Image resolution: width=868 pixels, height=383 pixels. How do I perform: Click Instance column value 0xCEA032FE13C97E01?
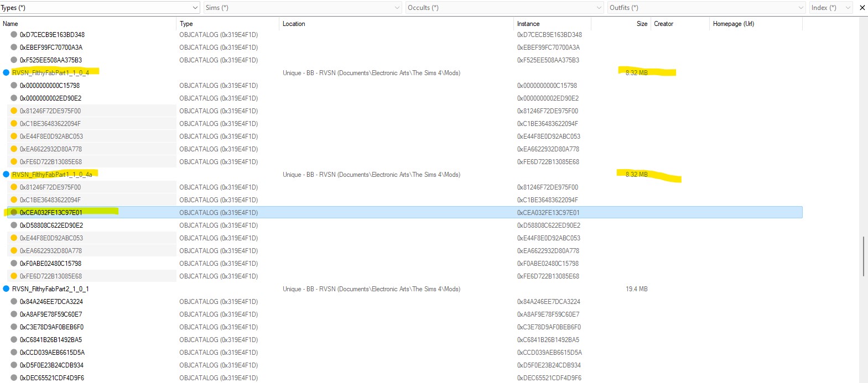548,212
